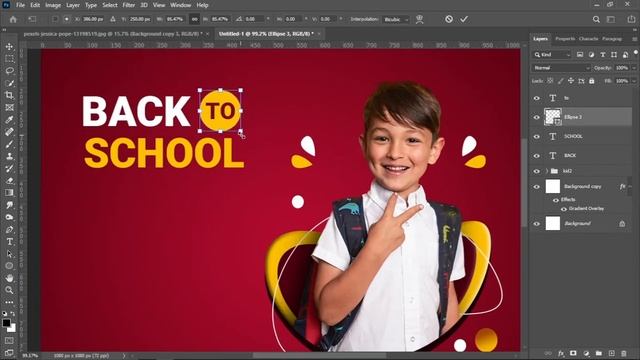Image resolution: width=640 pixels, height=360 pixels.
Task: Select the Eraser tool
Action: click(x=9, y=181)
